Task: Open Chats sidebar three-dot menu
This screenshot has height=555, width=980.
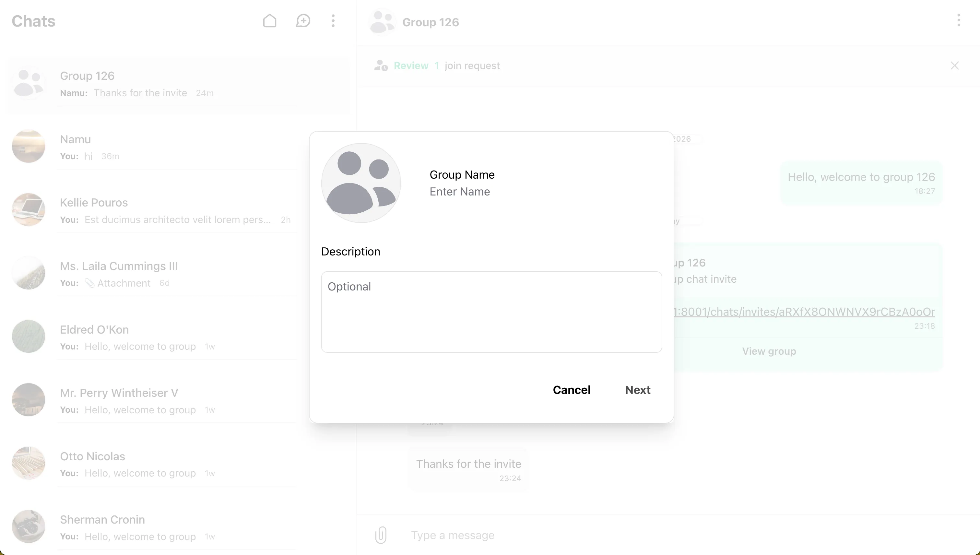Action: (333, 21)
